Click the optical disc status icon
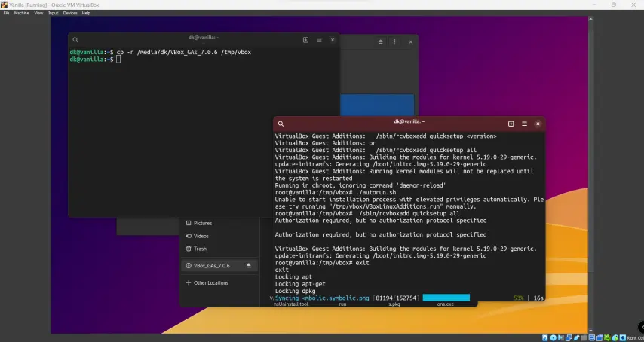 [x=554, y=338]
